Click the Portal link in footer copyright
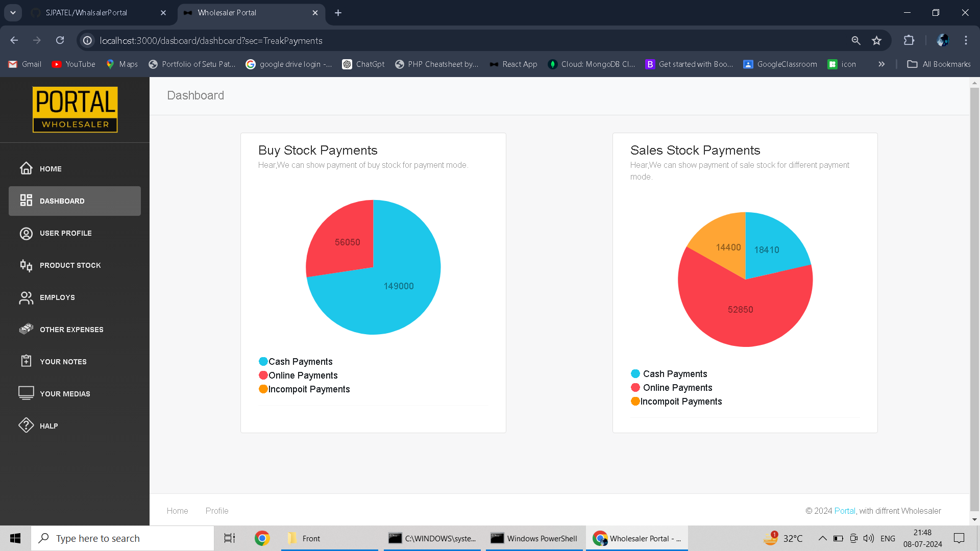980x551 pixels. (845, 511)
